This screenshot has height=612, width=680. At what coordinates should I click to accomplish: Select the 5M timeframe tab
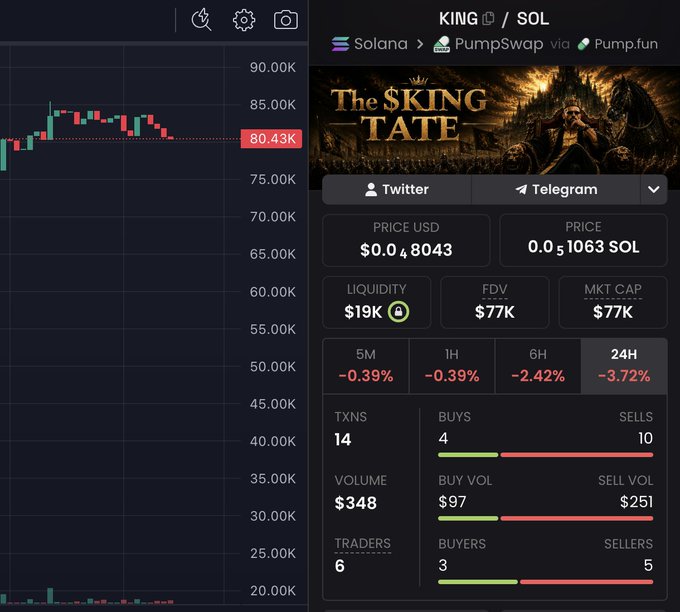366,366
